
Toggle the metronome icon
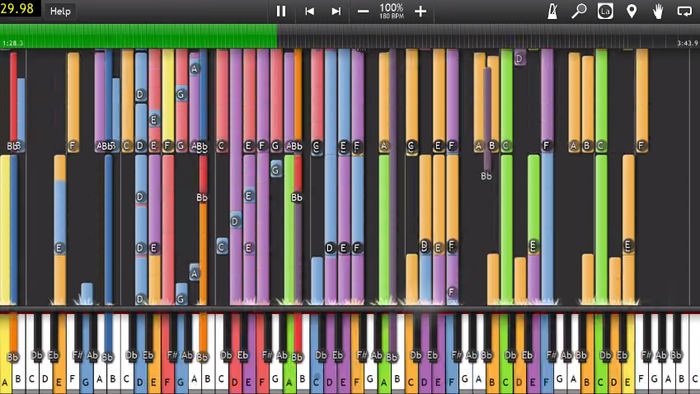[553, 11]
